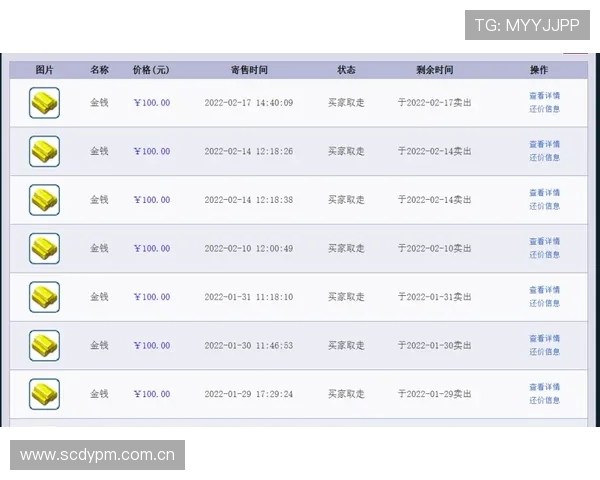Viewport: 600px width, 480px height.
Task: Open 查看详情 for the 2022-01-29 17:29:24 listing
Action: 545,387
